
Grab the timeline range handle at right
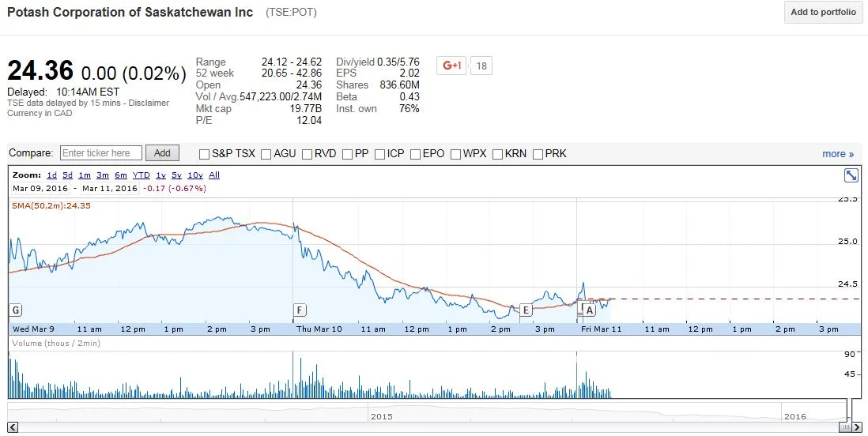[845, 427]
